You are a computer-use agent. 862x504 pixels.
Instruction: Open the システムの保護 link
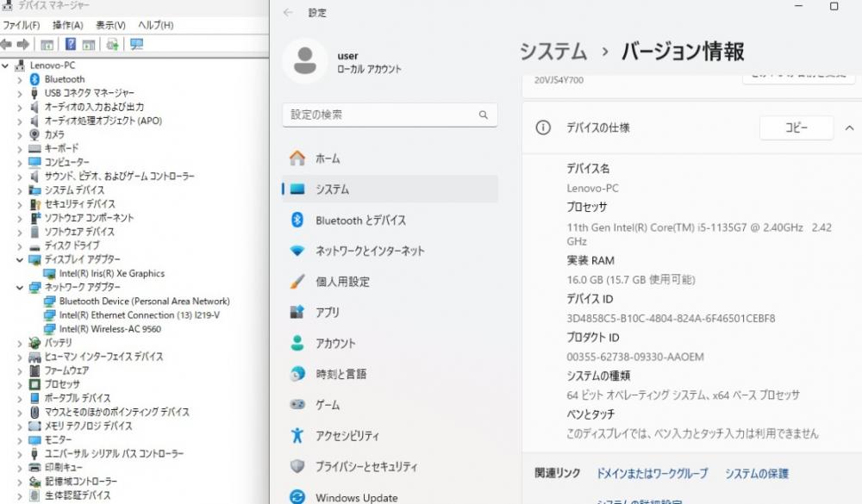tap(757, 473)
